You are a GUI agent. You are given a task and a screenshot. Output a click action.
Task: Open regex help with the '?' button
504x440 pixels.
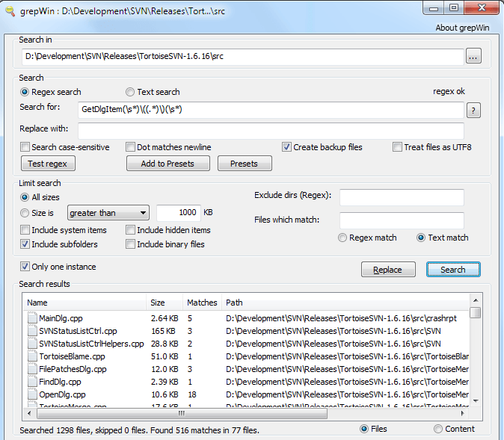click(x=473, y=111)
